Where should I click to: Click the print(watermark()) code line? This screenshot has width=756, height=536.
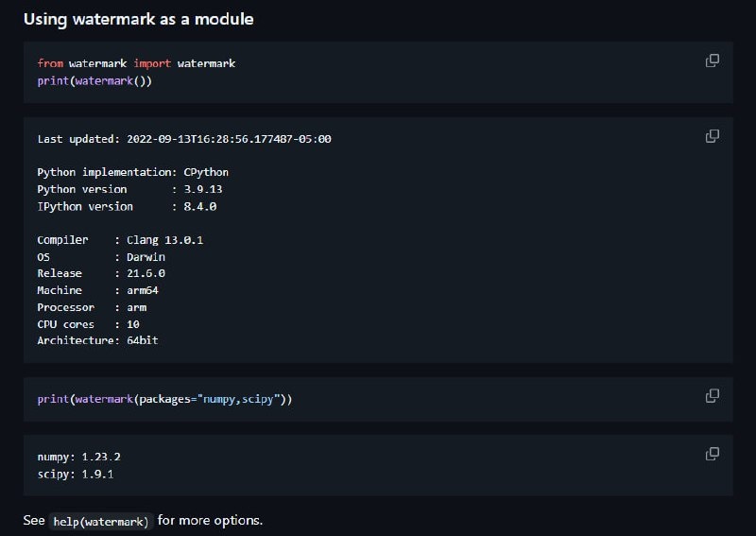[x=94, y=80]
